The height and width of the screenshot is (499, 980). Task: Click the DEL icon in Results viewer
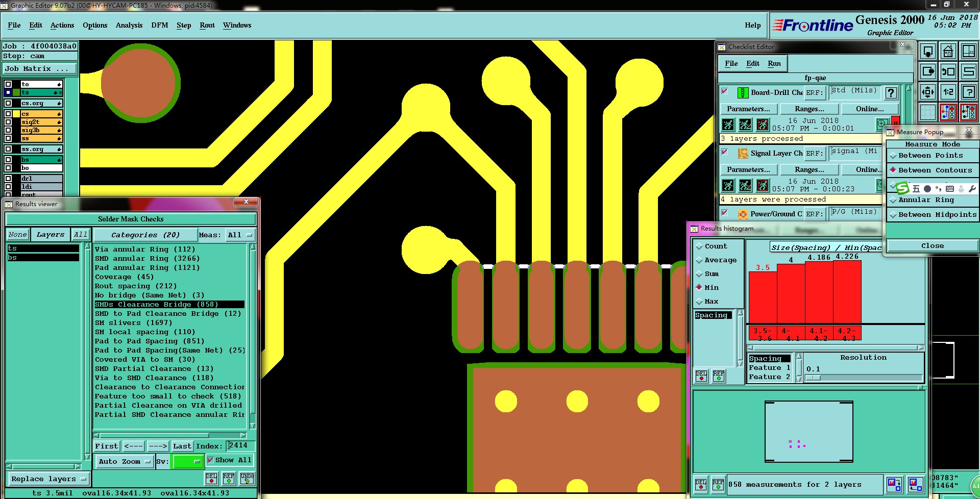(211, 478)
